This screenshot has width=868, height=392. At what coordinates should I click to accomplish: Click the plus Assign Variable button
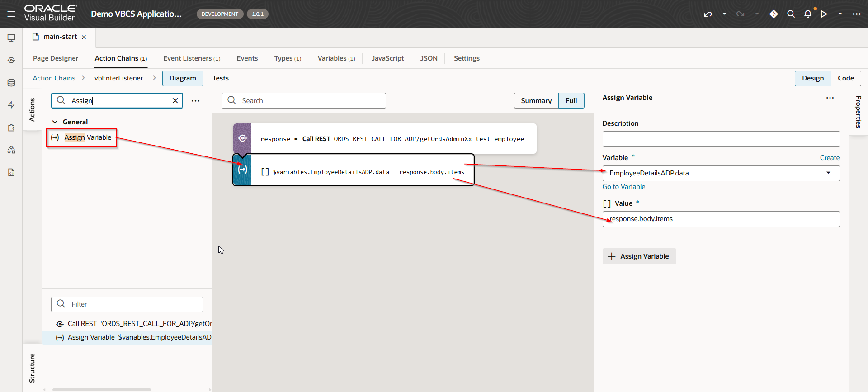639,256
